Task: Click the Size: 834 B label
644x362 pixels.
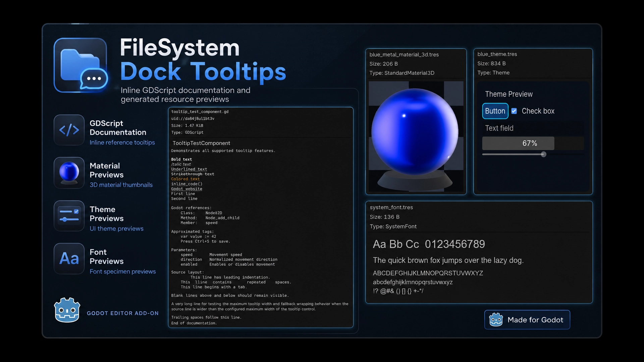Action: (491, 63)
